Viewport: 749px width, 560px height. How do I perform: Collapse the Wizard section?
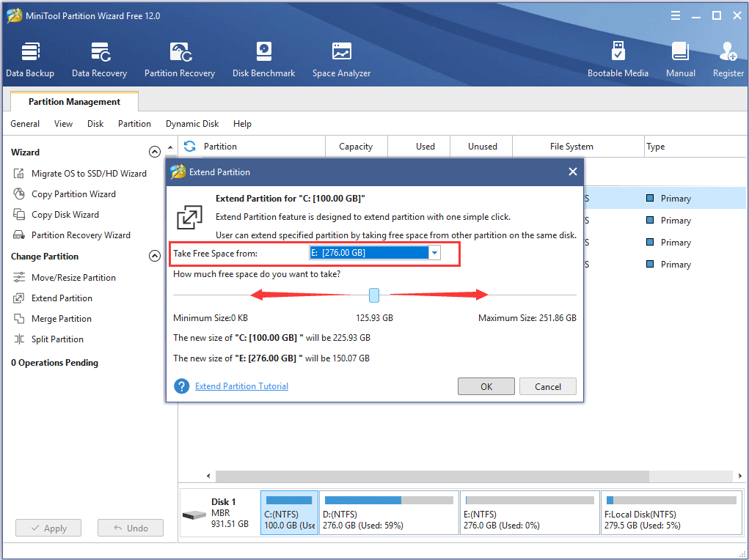click(x=154, y=152)
